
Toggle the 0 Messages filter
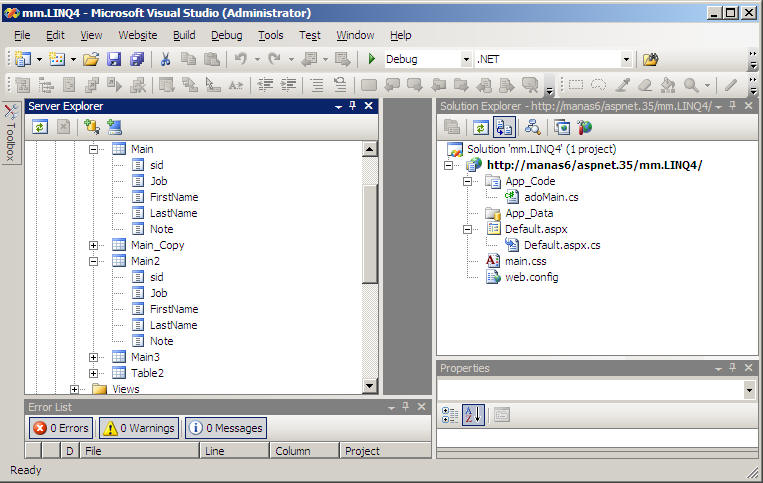coord(226,428)
